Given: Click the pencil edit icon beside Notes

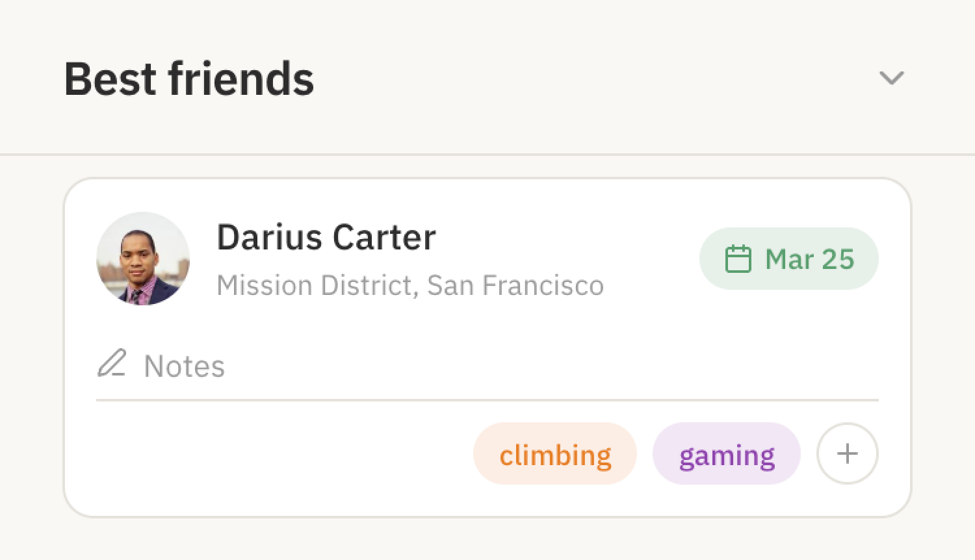Looking at the screenshot, I should click(x=112, y=364).
